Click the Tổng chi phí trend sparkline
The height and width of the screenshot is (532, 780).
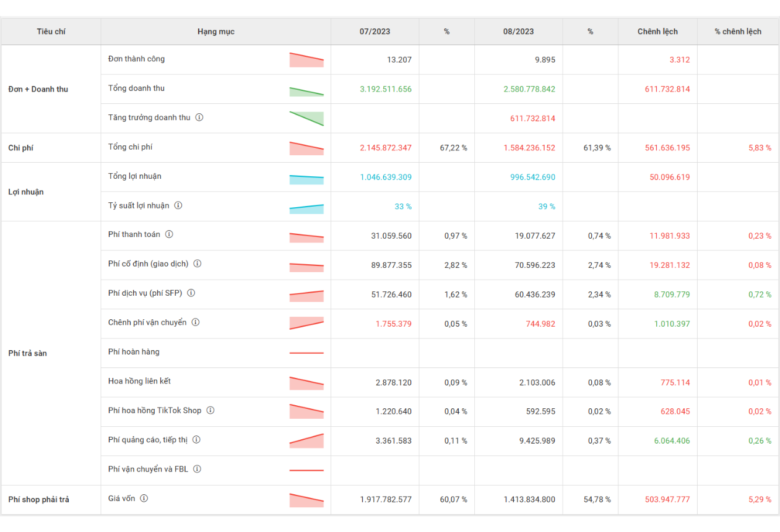pyautogui.click(x=306, y=148)
